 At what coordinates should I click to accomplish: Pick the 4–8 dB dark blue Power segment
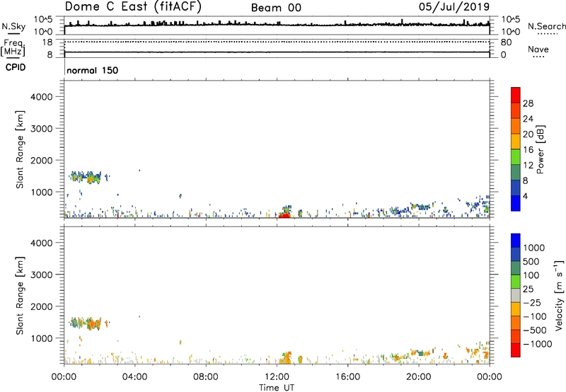tap(516, 188)
